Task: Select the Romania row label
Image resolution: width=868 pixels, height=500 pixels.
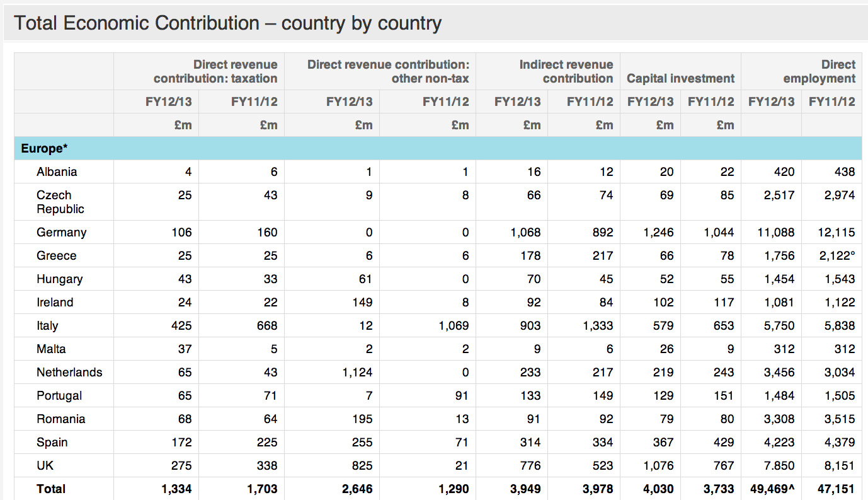Action: pyautogui.click(x=60, y=419)
